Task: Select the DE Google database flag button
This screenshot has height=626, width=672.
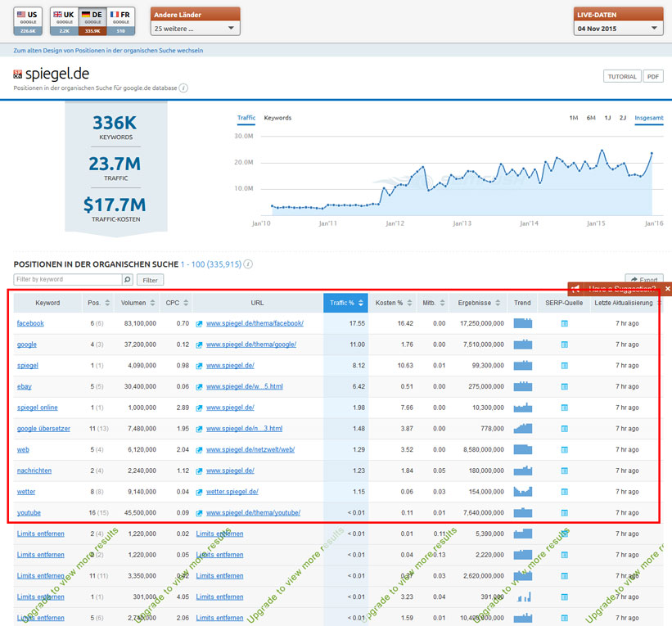Action: point(92,21)
